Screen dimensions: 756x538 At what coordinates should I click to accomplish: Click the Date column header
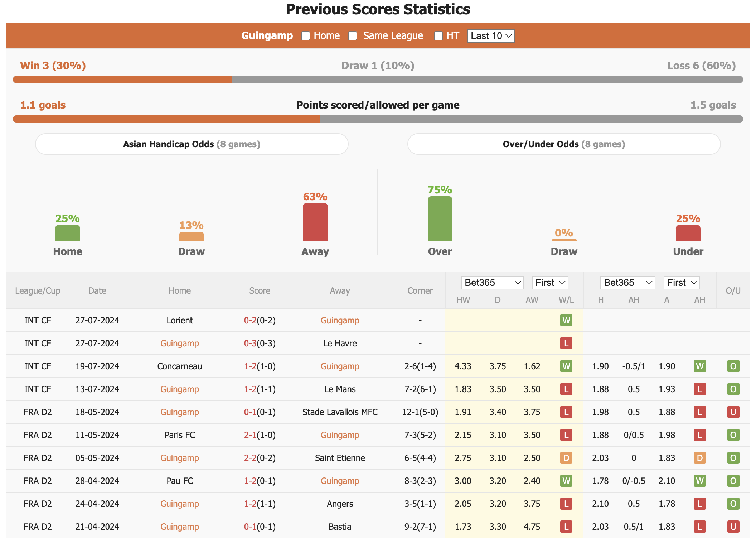[97, 290]
